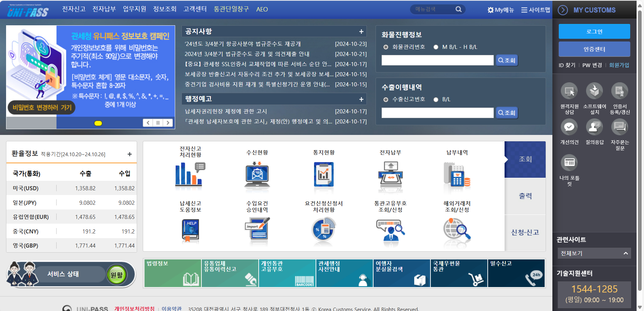Click the UNI-PASS logo
The width and height of the screenshot is (644, 311).
(x=28, y=11)
